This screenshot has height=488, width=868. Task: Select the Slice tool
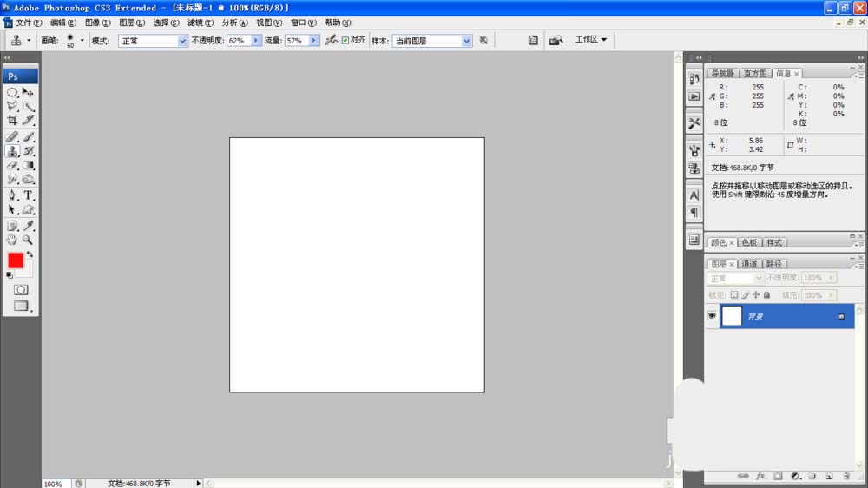pos(29,120)
